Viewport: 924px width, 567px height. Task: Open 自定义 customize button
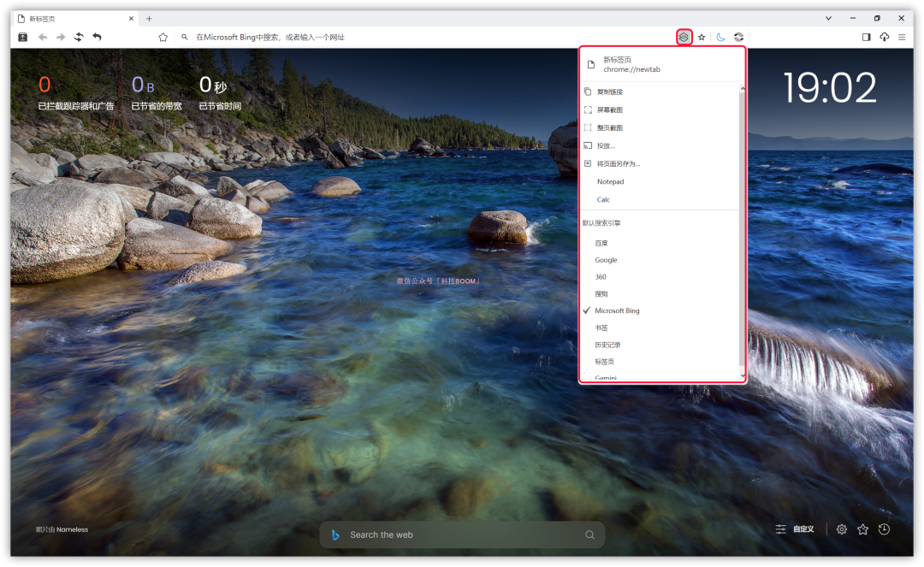click(x=795, y=529)
